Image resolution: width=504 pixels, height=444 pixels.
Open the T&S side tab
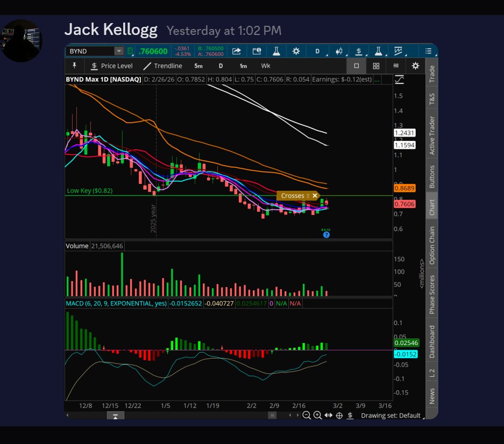(432, 99)
